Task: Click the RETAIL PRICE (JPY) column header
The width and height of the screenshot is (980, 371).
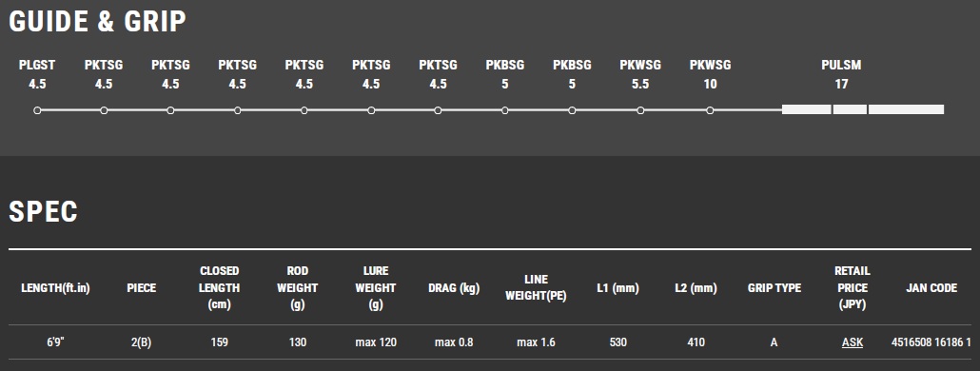Action: (x=853, y=288)
